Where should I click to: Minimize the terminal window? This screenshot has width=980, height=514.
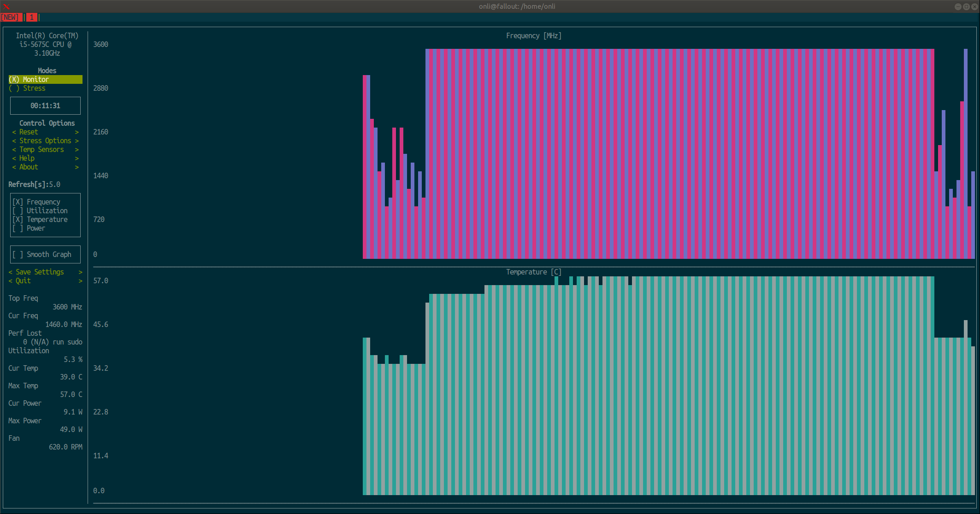[x=958, y=6]
